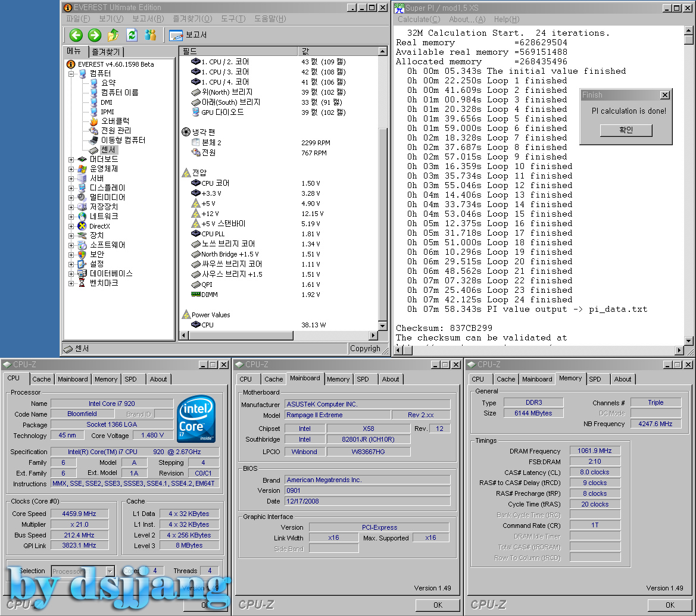Select the 센서 sensor tree item
Image resolution: width=696 pixels, height=616 pixels.
(x=108, y=150)
